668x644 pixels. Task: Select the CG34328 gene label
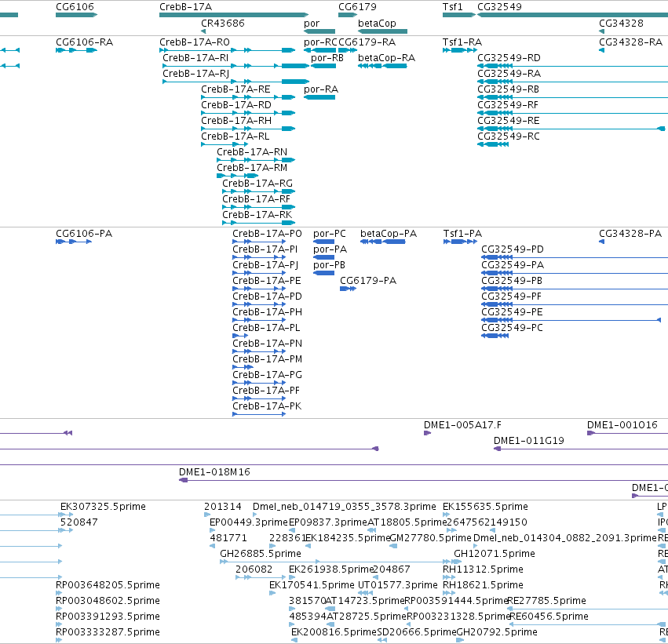pos(621,24)
